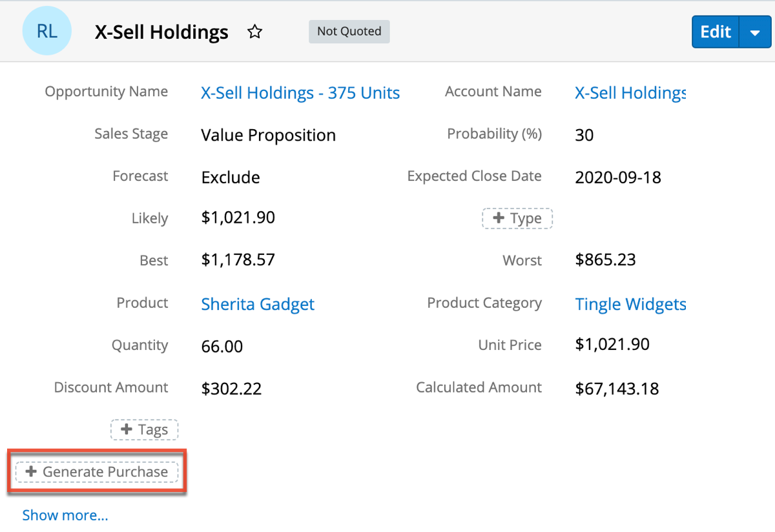Add tags via + Tags placeholder

(x=145, y=429)
